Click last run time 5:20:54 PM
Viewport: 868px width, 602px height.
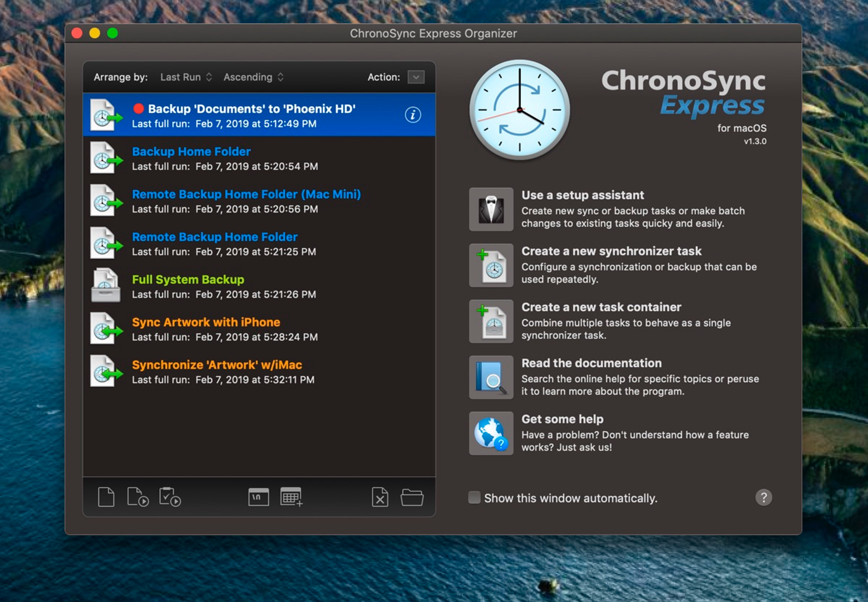point(290,166)
